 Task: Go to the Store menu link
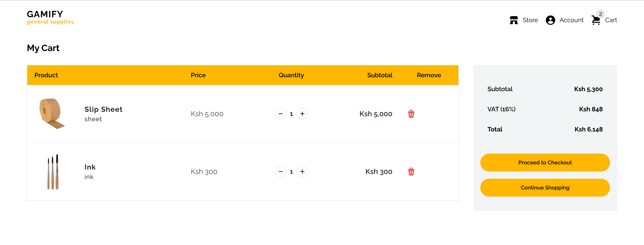(x=530, y=20)
